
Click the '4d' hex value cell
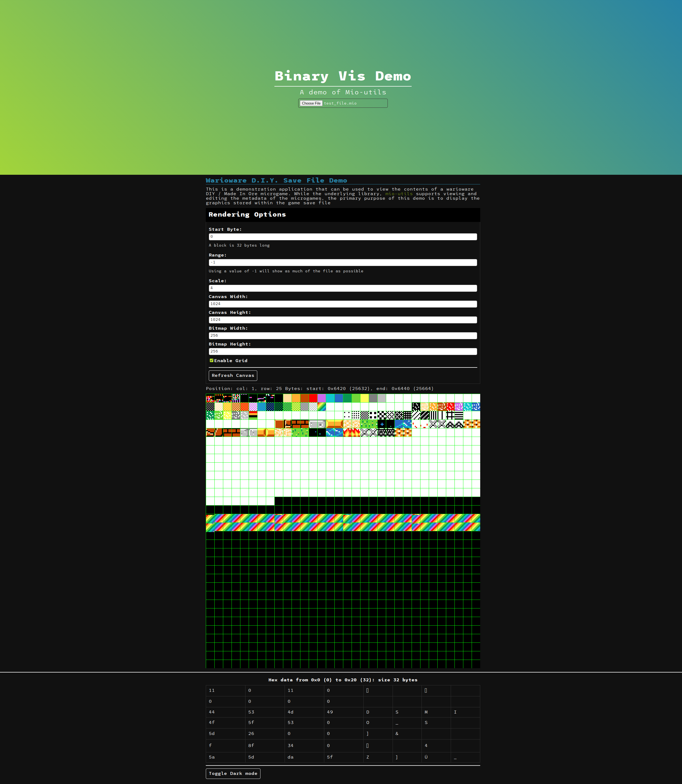pos(291,712)
